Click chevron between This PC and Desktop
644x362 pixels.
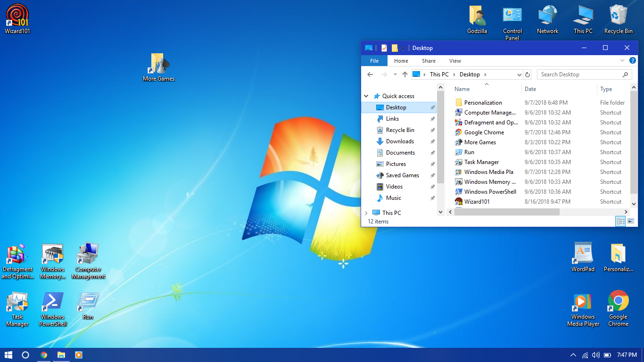(454, 74)
